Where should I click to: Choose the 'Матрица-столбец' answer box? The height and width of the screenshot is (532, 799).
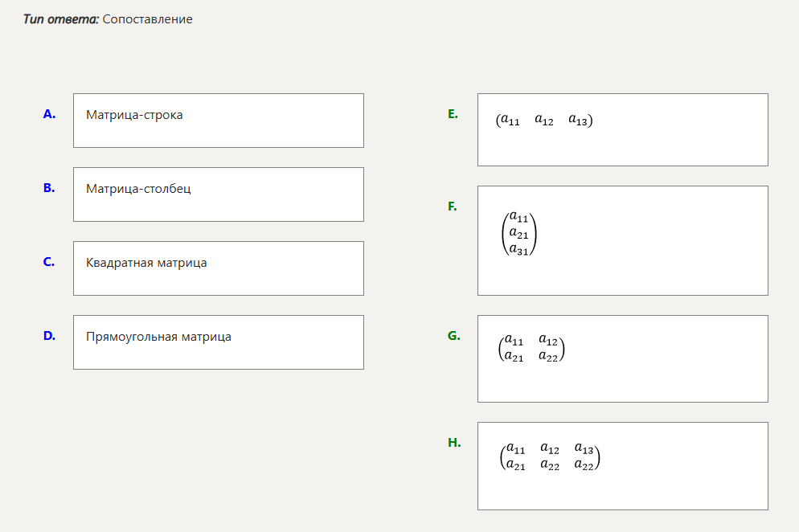point(218,194)
